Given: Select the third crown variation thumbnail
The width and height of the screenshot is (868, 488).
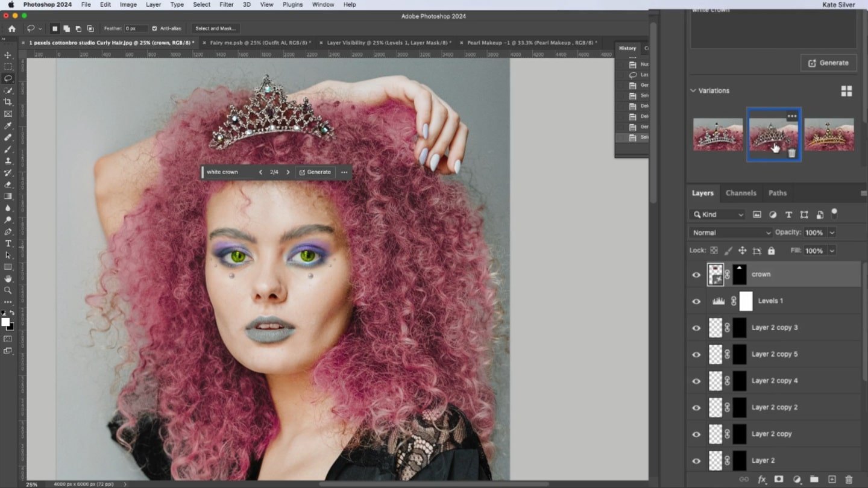Looking at the screenshot, I should click(x=829, y=133).
